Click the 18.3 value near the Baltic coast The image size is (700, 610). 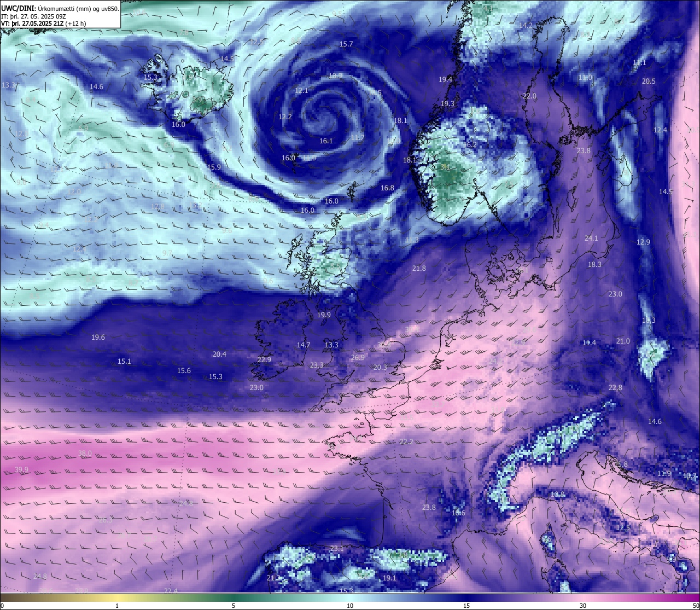[594, 264]
